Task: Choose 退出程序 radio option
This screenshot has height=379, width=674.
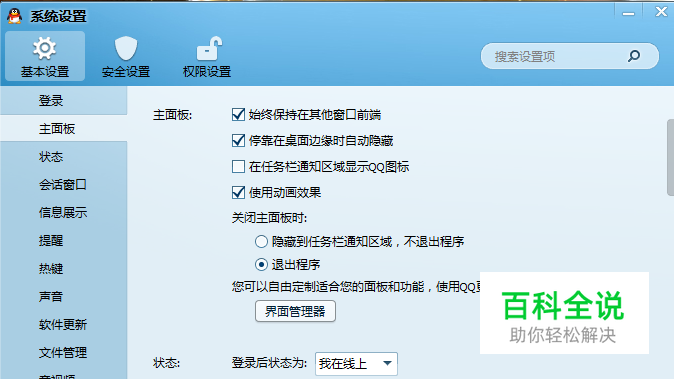Action: coord(261,264)
